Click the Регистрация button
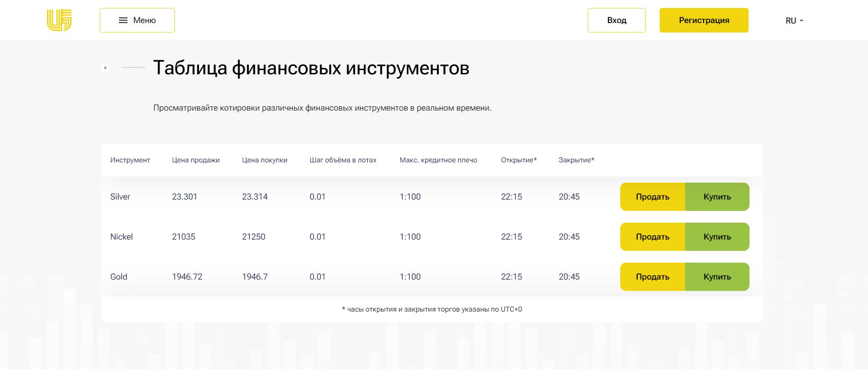Viewport: 868px width, 369px height. point(703,20)
